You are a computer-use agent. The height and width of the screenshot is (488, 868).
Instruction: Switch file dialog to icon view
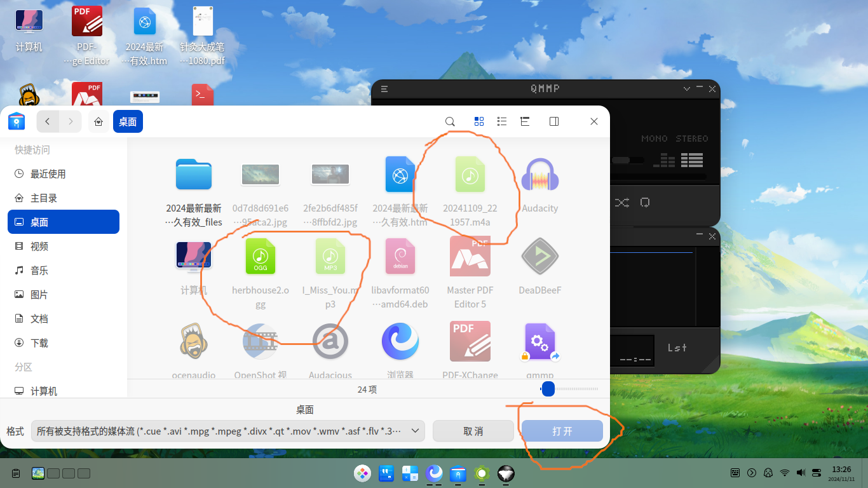[479, 121]
